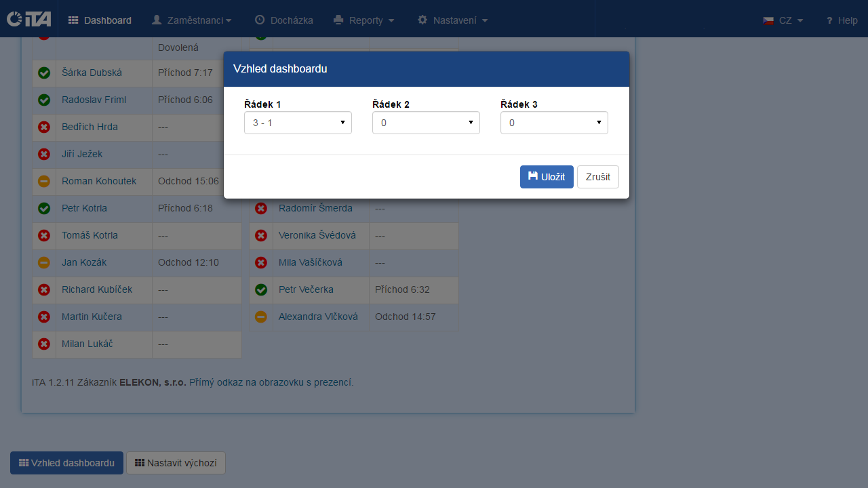Click the iTA logo in the navbar
868x488 pixels.
coord(28,19)
